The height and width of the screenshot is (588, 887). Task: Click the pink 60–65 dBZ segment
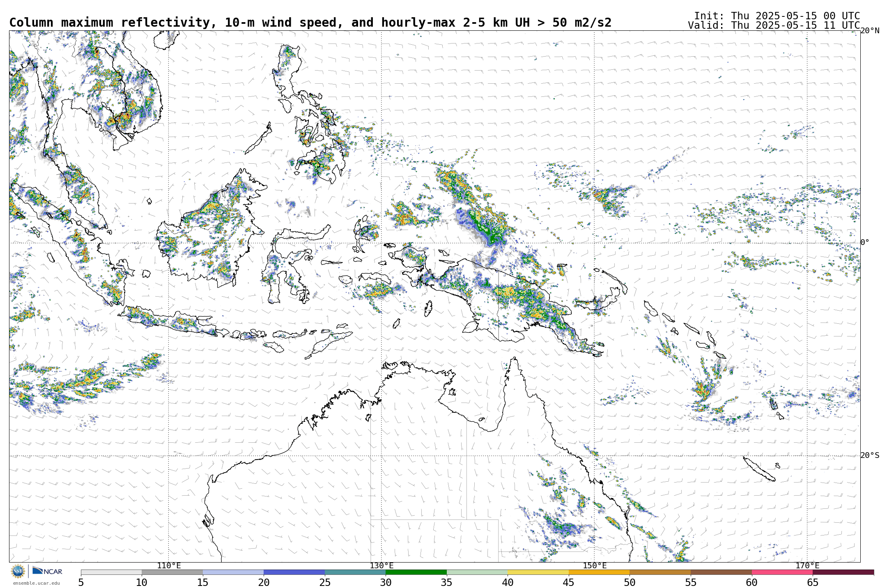click(782, 572)
